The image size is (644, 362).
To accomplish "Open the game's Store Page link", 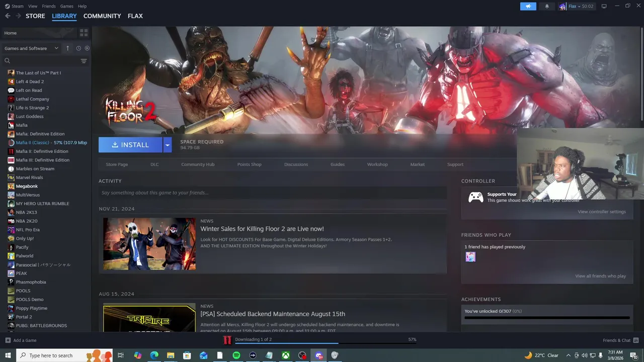I will tap(117, 164).
